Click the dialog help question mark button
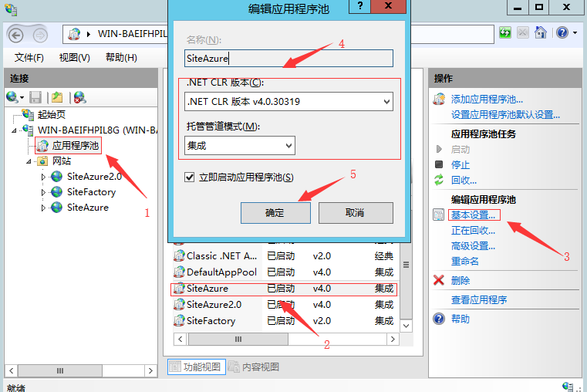 click(x=359, y=6)
